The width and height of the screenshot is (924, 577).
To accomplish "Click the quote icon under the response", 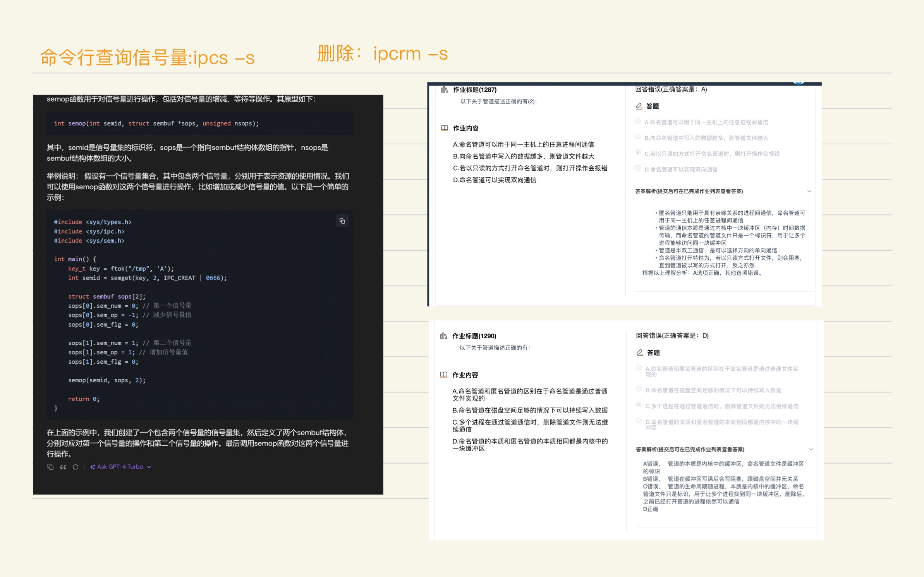I will pyautogui.click(x=63, y=467).
